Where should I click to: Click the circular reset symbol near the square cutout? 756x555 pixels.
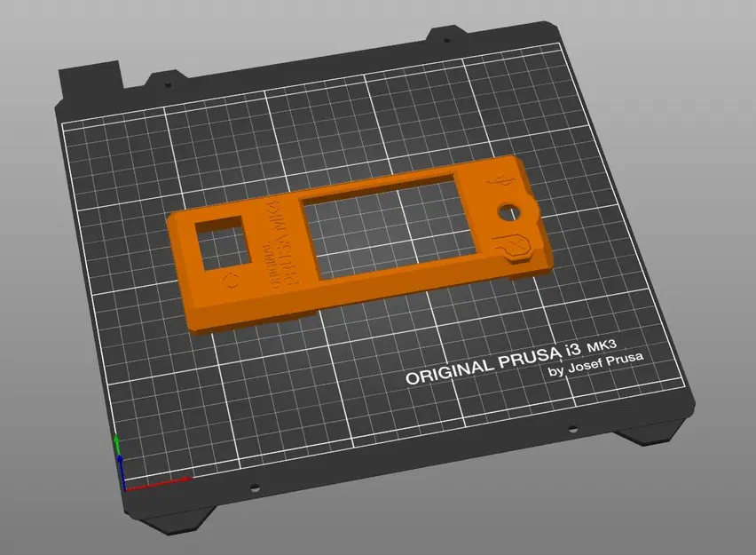(231, 280)
